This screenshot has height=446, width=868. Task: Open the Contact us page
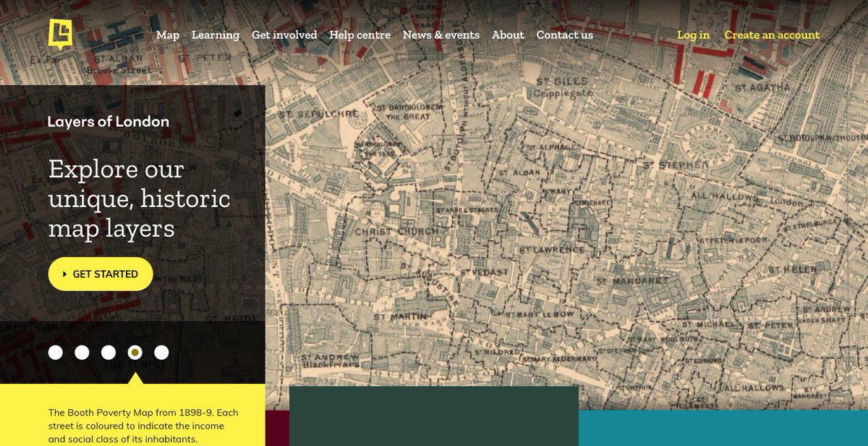click(565, 34)
